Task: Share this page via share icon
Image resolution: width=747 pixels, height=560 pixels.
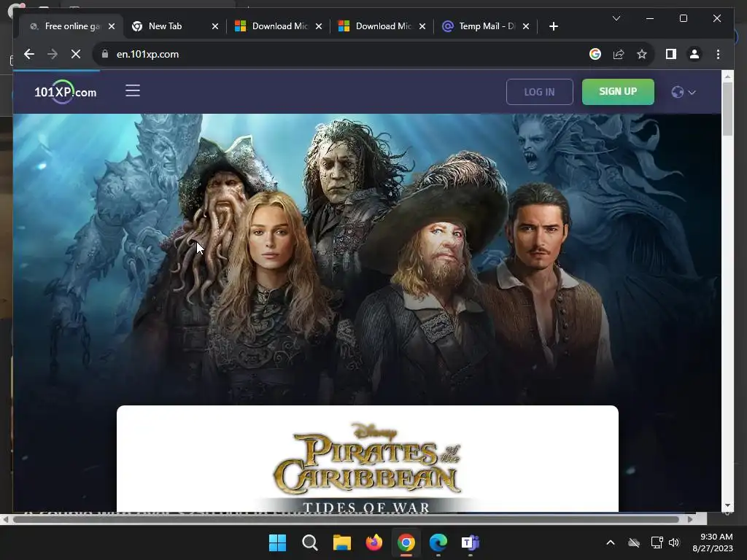Action: click(619, 54)
